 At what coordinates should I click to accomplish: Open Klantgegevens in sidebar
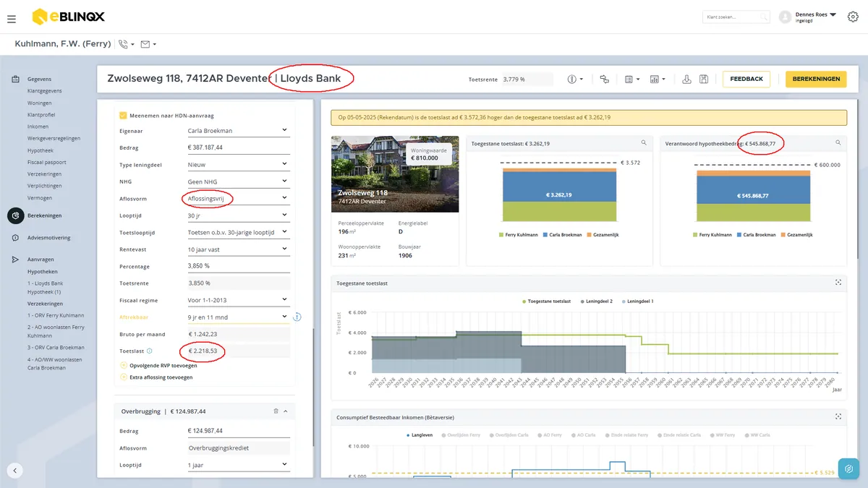tap(44, 91)
